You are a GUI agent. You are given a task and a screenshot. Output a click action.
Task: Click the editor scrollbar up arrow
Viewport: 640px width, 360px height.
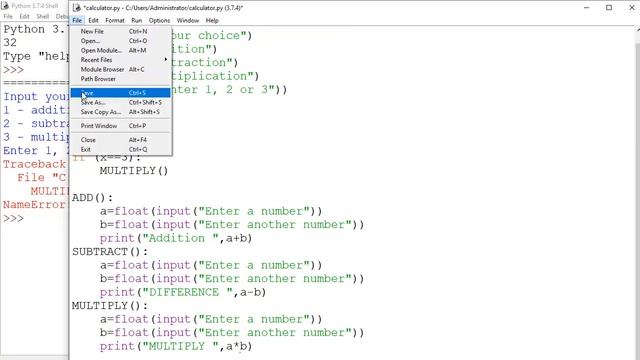[x=638, y=31]
